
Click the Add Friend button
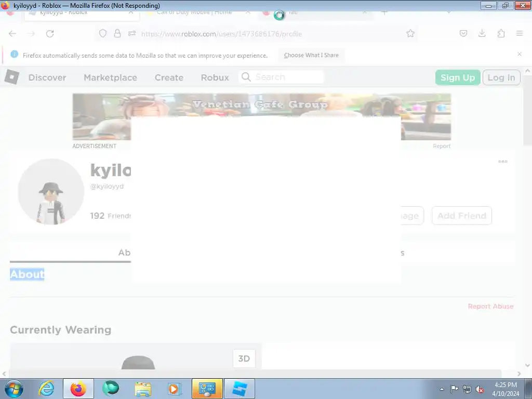(x=462, y=216)
